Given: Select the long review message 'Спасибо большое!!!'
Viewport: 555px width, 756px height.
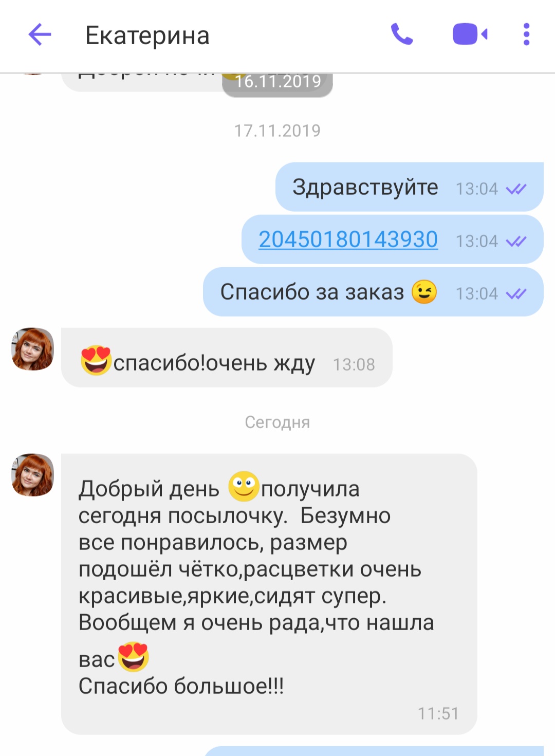Looking at the screenshot, I should (x=269, y=594).
